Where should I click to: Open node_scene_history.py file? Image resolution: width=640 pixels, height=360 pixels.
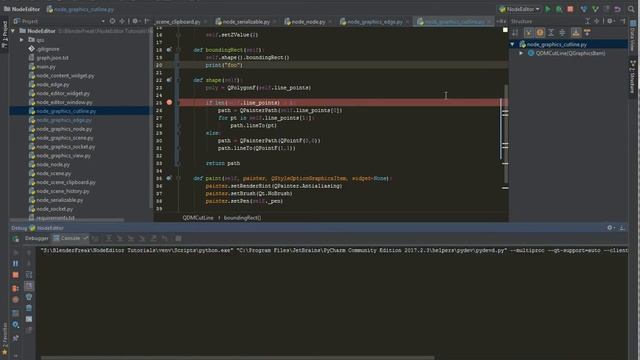coord(62,191)
